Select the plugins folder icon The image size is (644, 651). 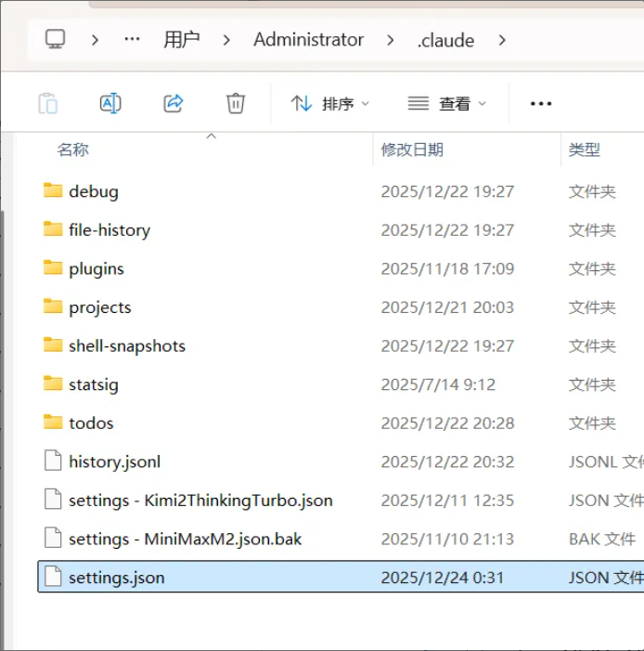53,267
